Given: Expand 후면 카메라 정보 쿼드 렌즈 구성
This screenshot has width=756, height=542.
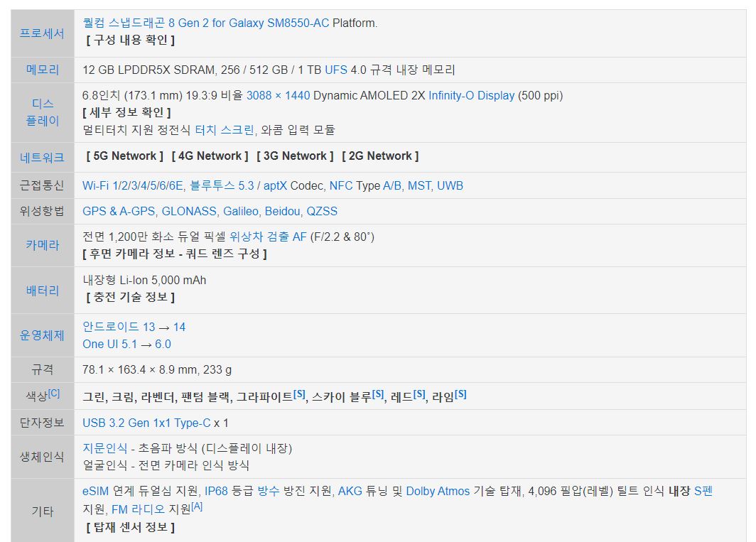Looking at the screenshot, I should pos(175,254).
